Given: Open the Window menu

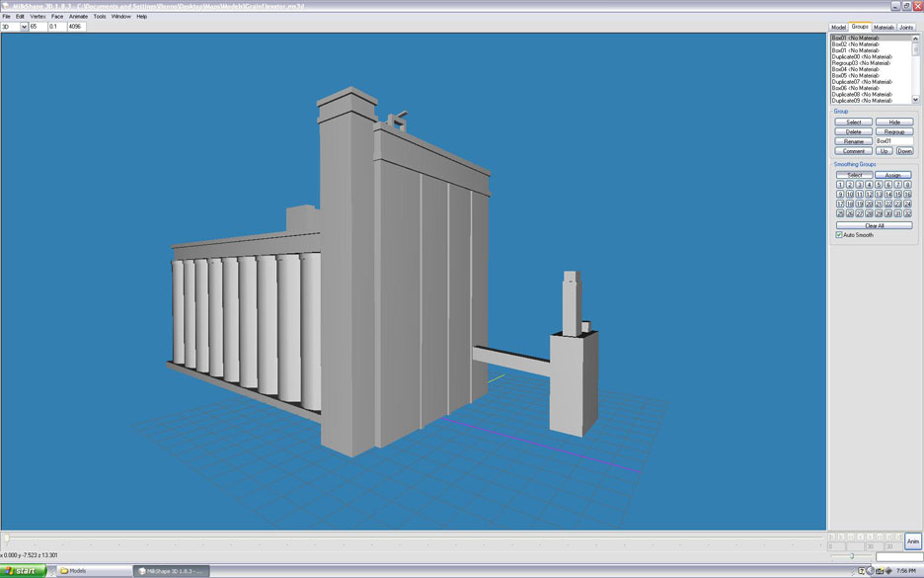Looking at the screenshot, I should point(120,17).
